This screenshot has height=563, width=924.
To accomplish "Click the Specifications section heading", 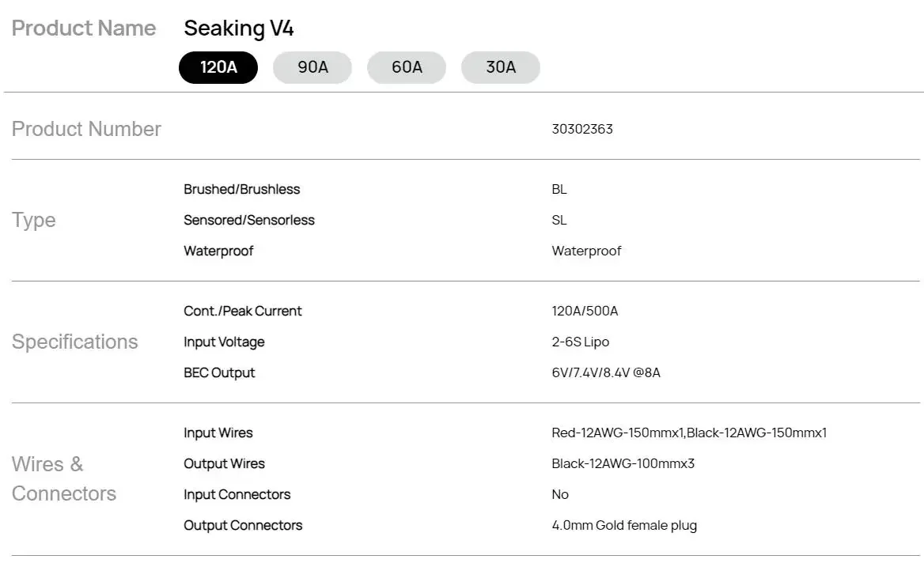I will pos(75,342).
